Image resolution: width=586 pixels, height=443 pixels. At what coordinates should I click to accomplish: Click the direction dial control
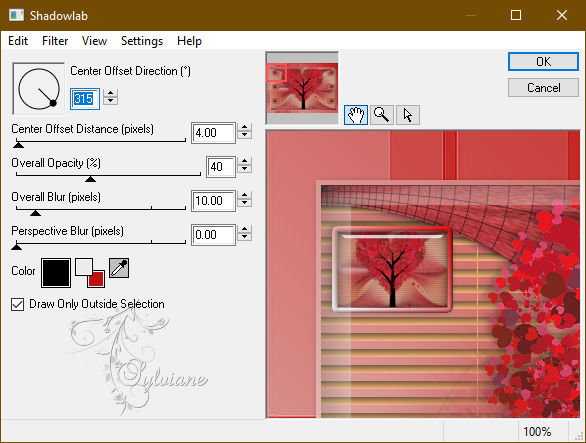(38, 89)
